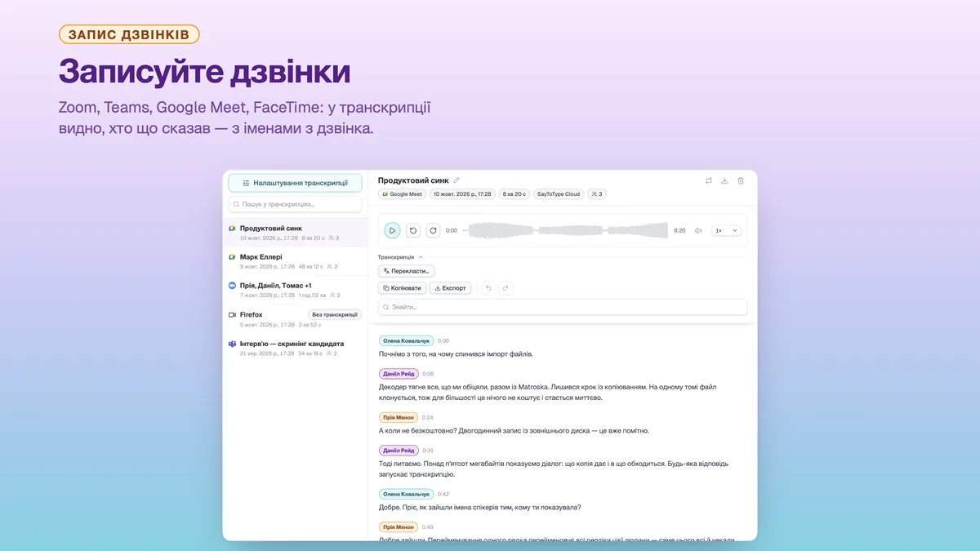Play the Продуктовий синк recording
980x551 pixels.
pos(392,231)
